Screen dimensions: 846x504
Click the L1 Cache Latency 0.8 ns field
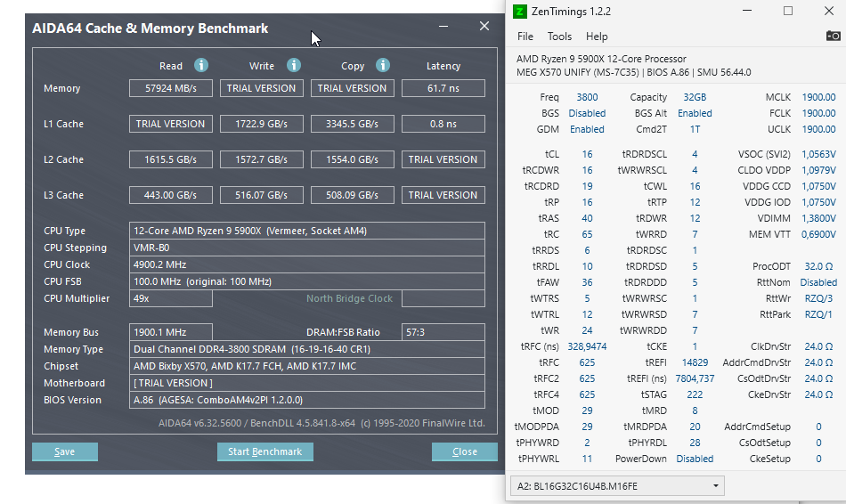pyautogui.click(x=443, y=124)
